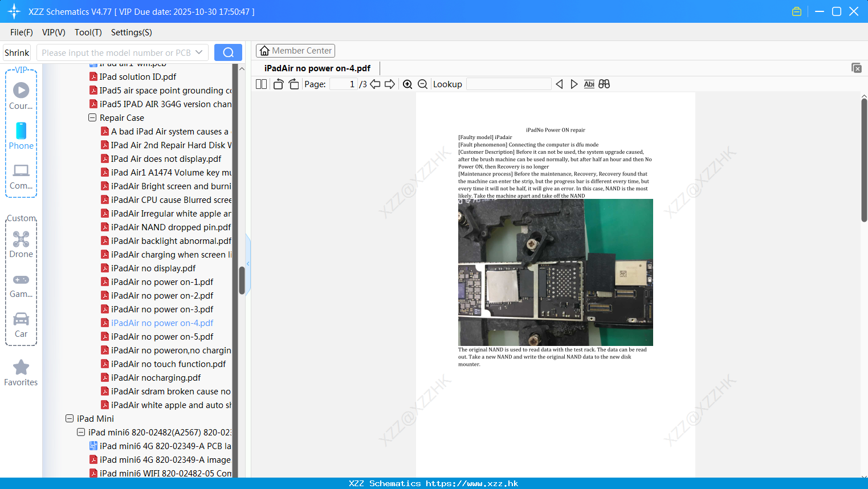Screen dimensions: 868x489
Task: Open iPadAir backlight abnormal.pdf
Action: tap(166, 241)
